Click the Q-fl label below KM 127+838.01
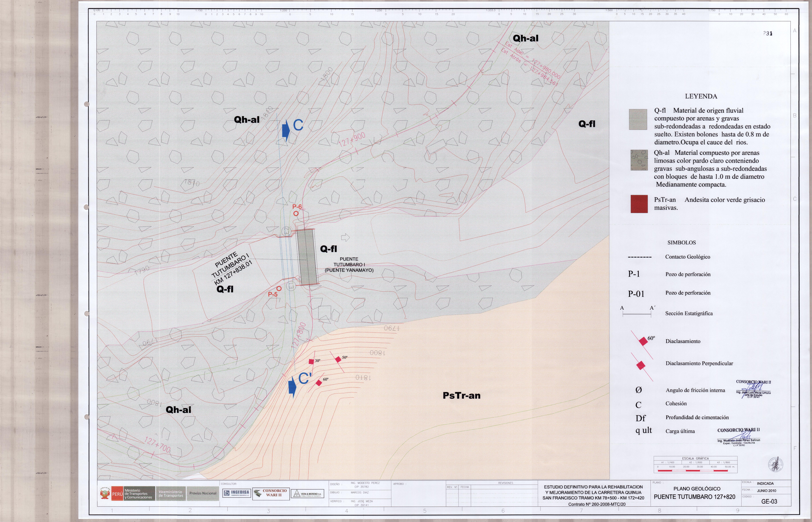This screenshot has width=812, height=522. [225, 289]
